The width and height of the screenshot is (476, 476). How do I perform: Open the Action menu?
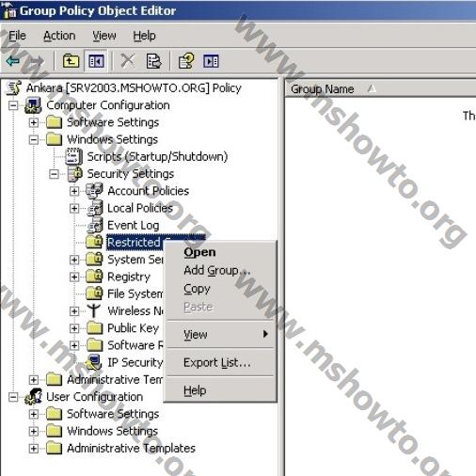point(59,36)
